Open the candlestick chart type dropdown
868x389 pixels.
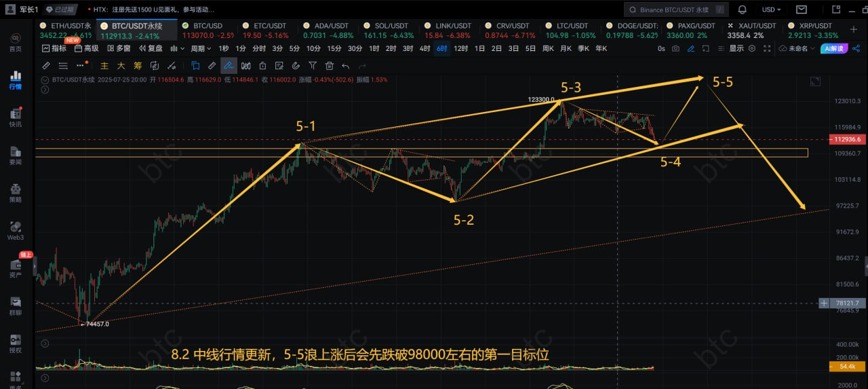click(178, 49)
